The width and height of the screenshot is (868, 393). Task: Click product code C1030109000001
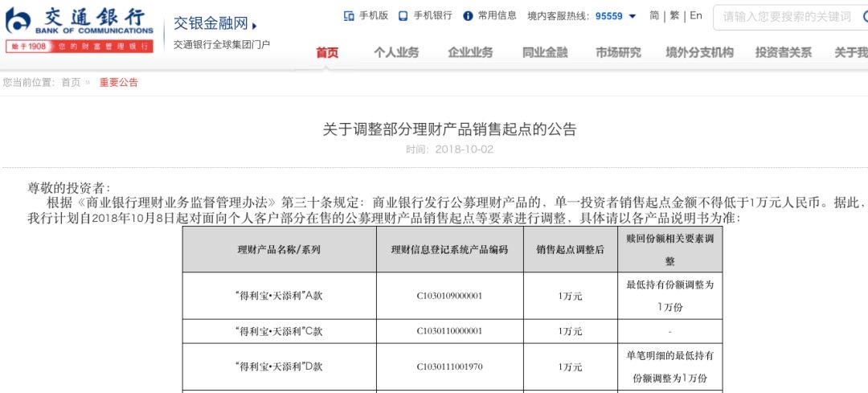(449, 296)
